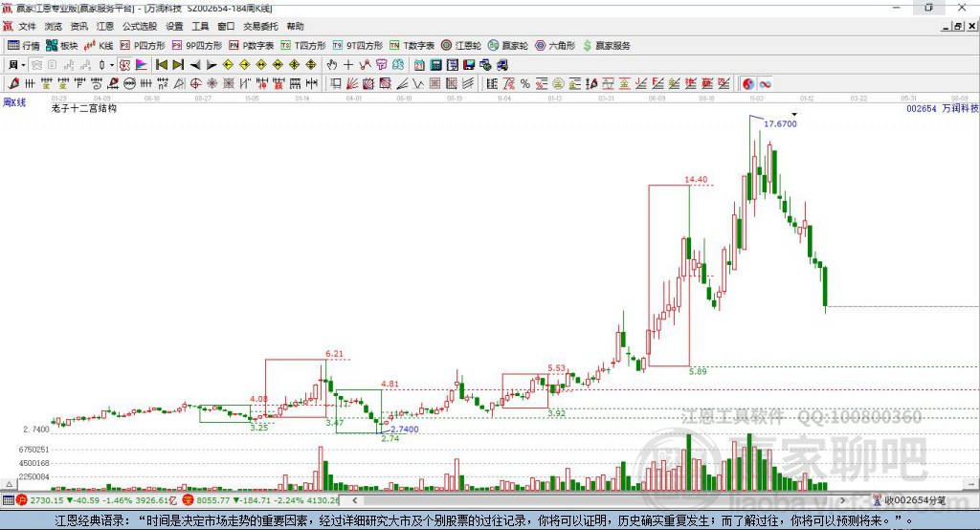This screenshot has width=980, height=530.
Task: Open the T数字表 tool
Action: [412, 46]
